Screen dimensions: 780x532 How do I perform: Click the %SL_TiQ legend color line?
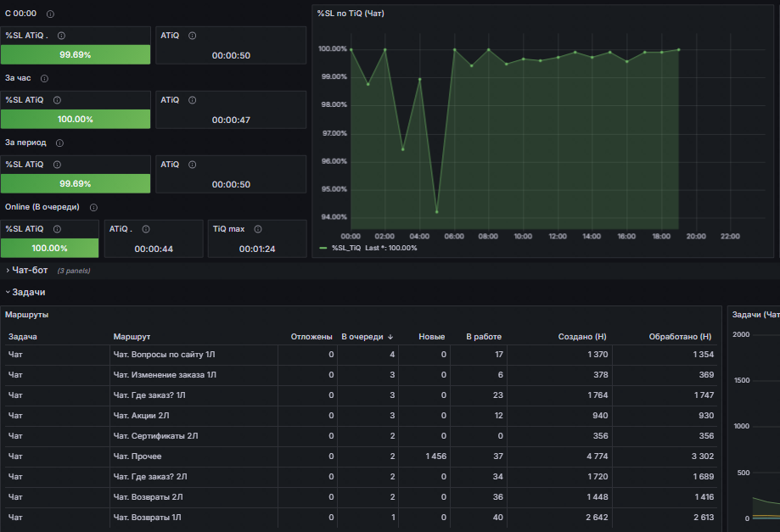click(x=323, y=248)
